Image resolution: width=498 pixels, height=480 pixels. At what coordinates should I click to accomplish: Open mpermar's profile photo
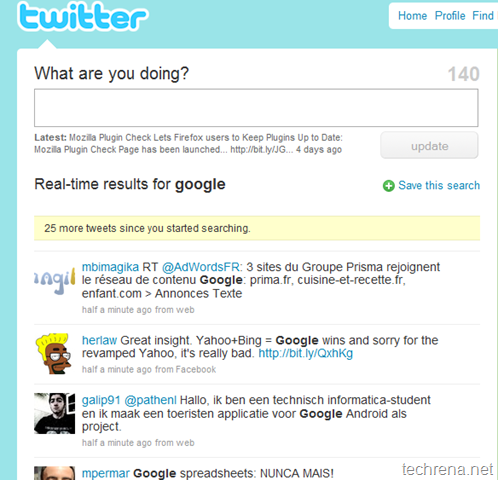coord(55,473)
